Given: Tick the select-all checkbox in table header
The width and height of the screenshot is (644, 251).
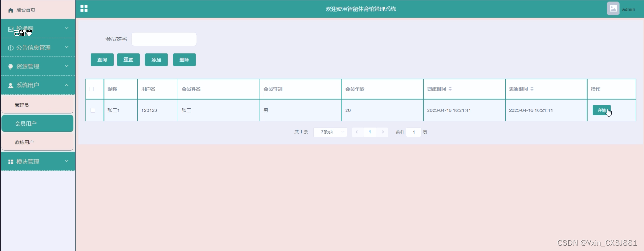Looking at the screenshot, I should (x=91, y=89).
